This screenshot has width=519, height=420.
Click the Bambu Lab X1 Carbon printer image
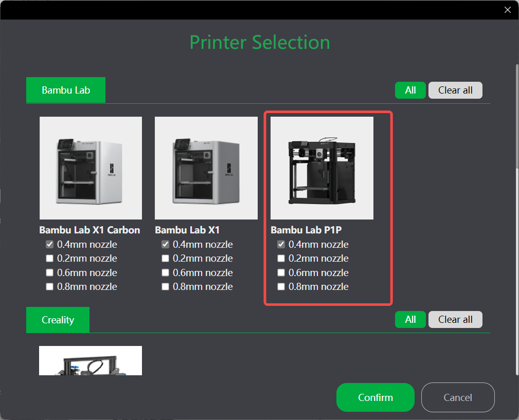tap(91, 168)
